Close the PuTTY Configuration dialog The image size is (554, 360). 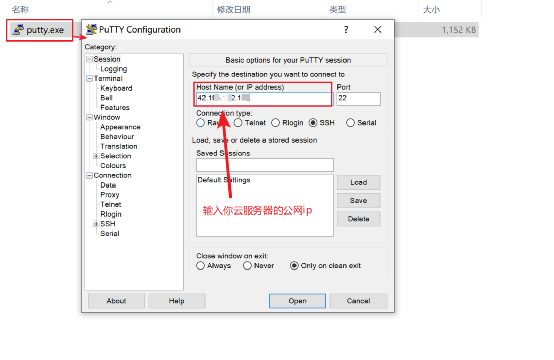click(377, 30)
